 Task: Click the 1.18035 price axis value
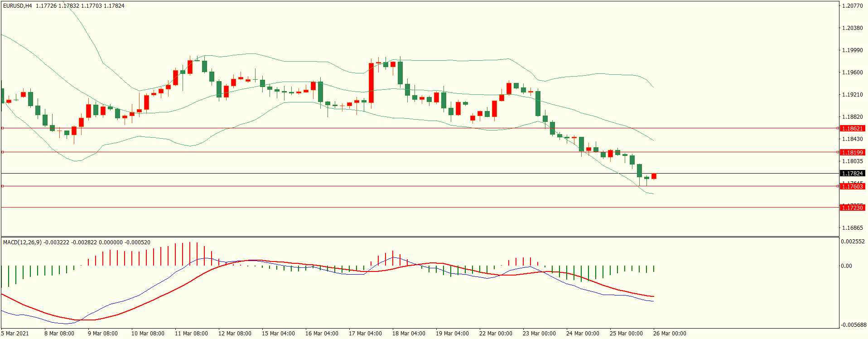tap(852, 161)
